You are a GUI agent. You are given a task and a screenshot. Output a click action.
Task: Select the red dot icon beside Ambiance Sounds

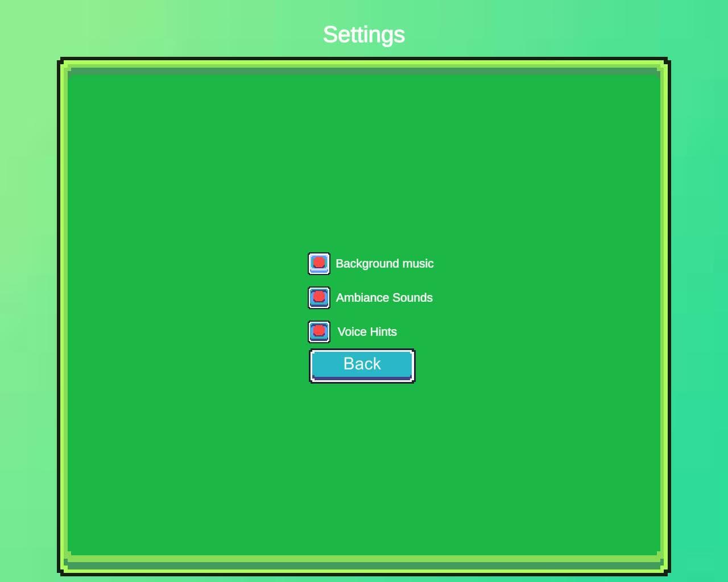pos(319,297)
